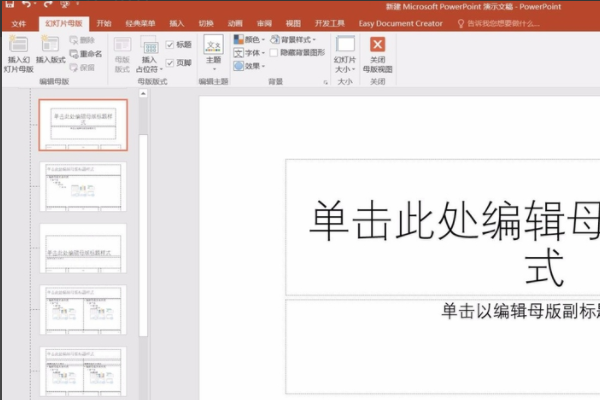This screenshot has width=600, height=400.
Task: Click the master subtitle placeholder text
Action: [x=520, y=310]
